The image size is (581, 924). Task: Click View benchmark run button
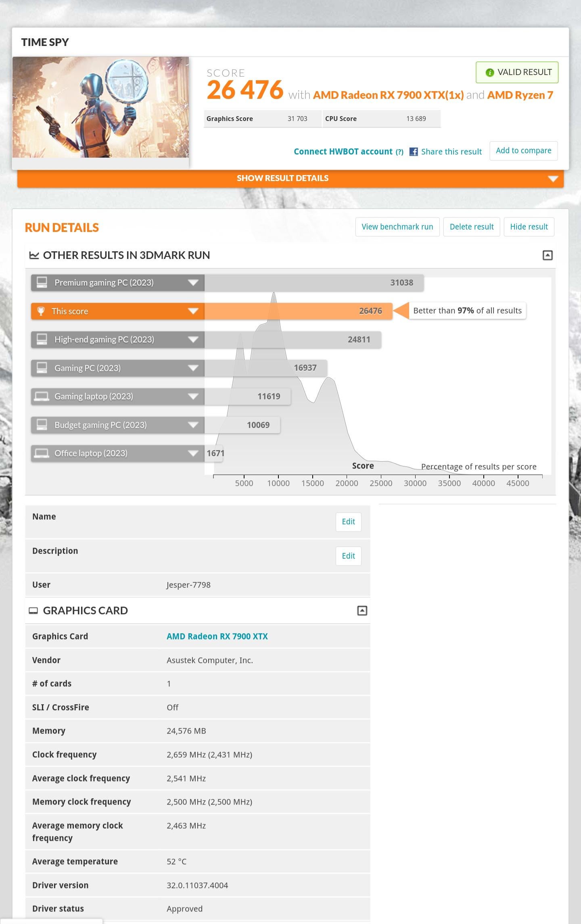point(397,227)
